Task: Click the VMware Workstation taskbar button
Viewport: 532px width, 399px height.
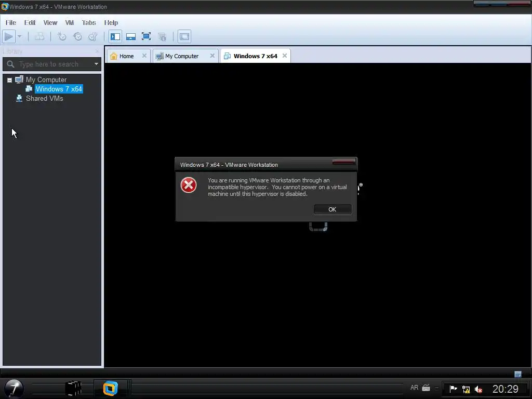Action: [110, 389]
